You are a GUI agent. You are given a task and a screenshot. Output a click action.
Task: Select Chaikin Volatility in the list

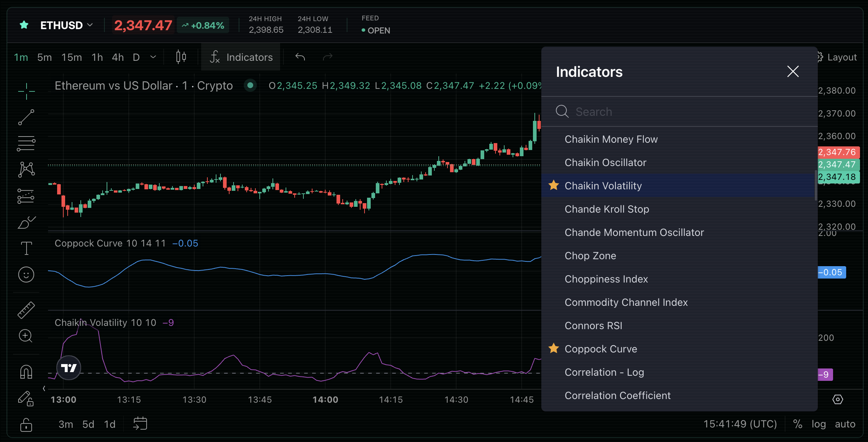[680, 186]
